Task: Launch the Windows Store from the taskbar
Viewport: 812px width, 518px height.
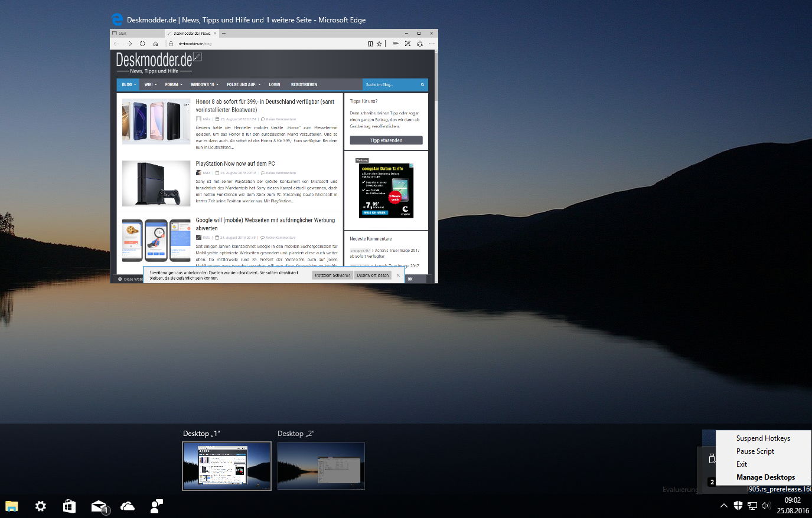Action: coord(69,506)
